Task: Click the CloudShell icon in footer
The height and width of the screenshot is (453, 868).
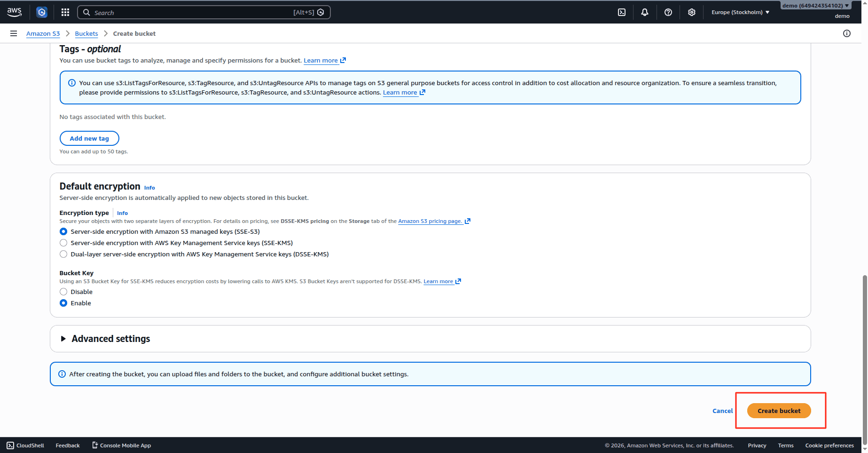Action: (x=10, y=445)
